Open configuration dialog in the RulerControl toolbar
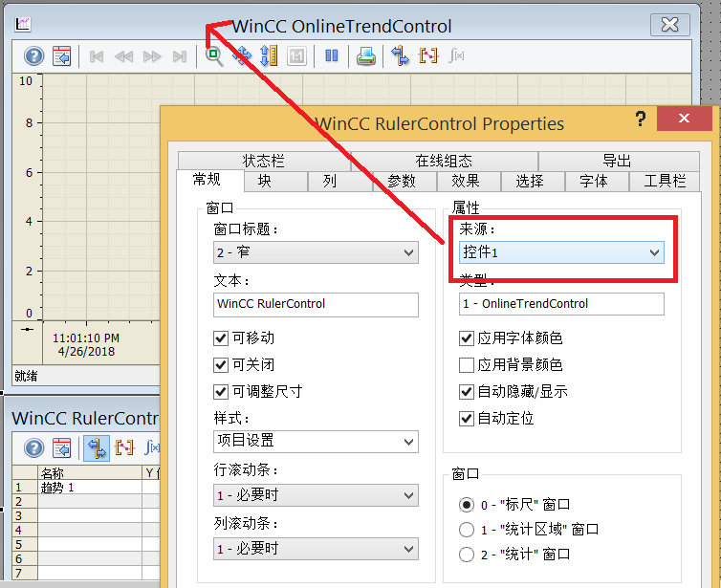Screen dimensions: 721x588 click(x=61, y=447)
